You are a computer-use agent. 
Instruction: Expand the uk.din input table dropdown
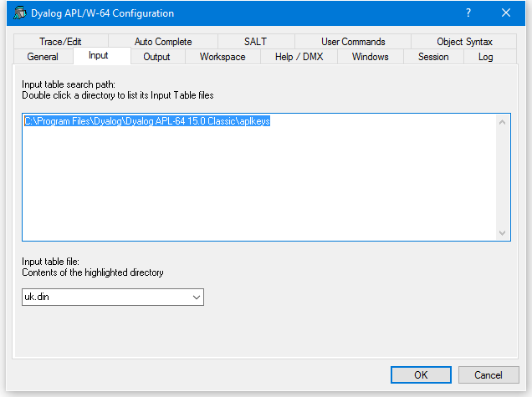(x=196, y=297)
